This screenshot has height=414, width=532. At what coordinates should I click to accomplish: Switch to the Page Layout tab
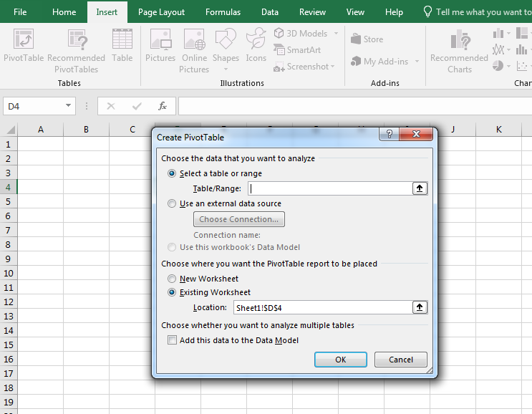161,12
